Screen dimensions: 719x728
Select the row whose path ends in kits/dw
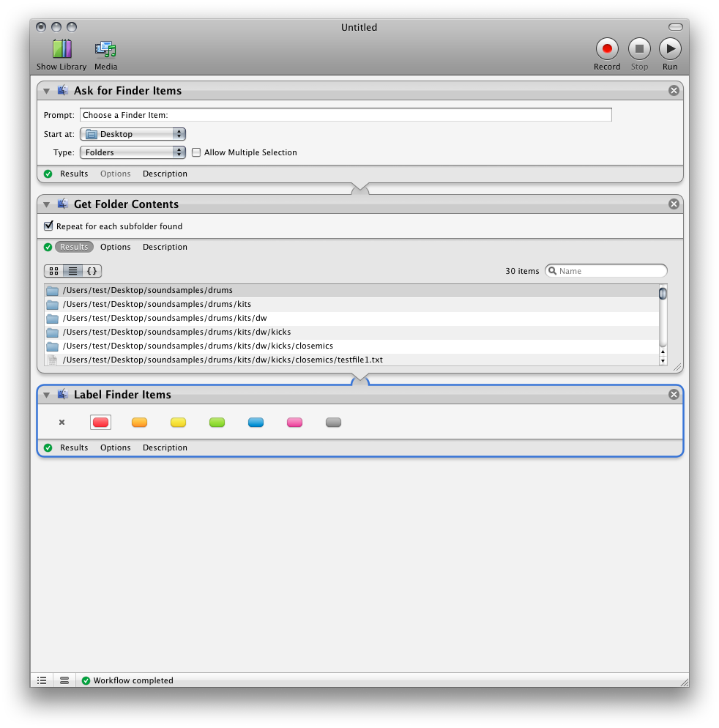point(351,319)
